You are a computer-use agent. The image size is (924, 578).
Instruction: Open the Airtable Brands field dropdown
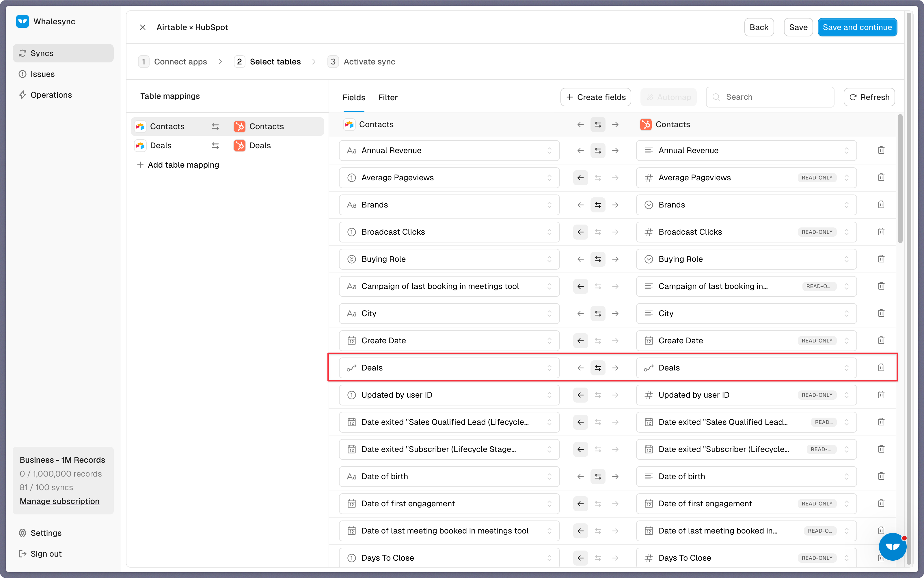point(449,205)
